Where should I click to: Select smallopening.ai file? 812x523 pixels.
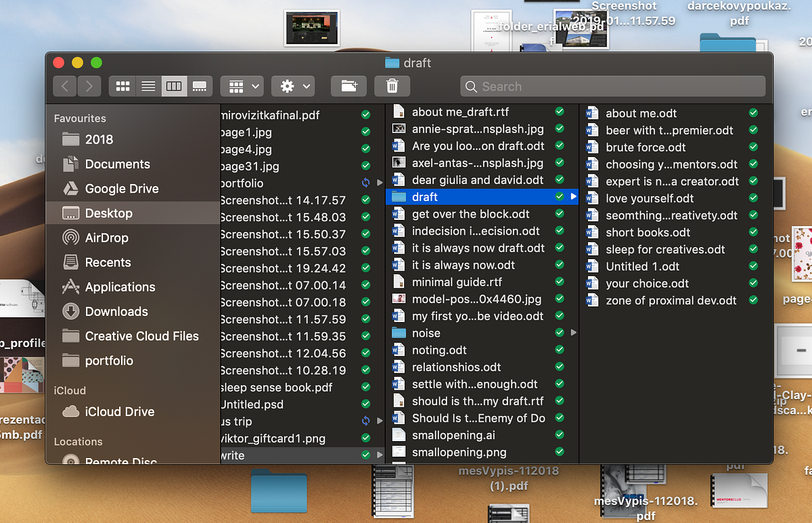click(x=482, y=435)
